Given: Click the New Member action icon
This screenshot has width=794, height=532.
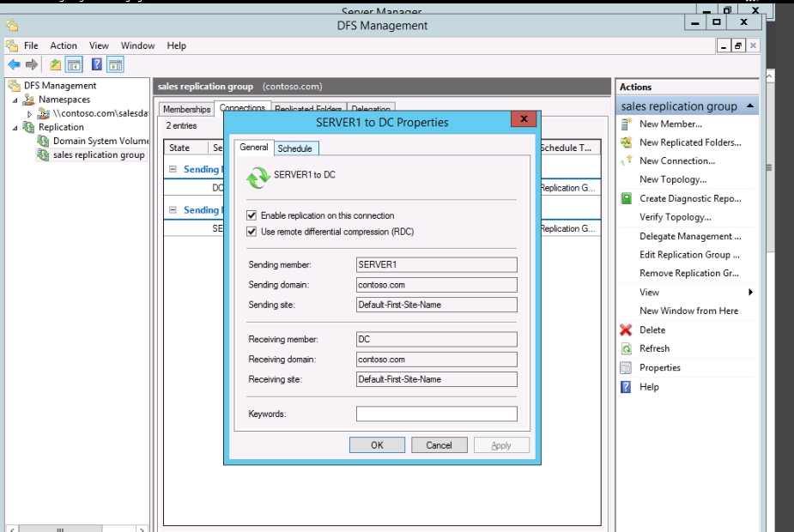Looking at the screenshot, I should click(x=627, y=124).
